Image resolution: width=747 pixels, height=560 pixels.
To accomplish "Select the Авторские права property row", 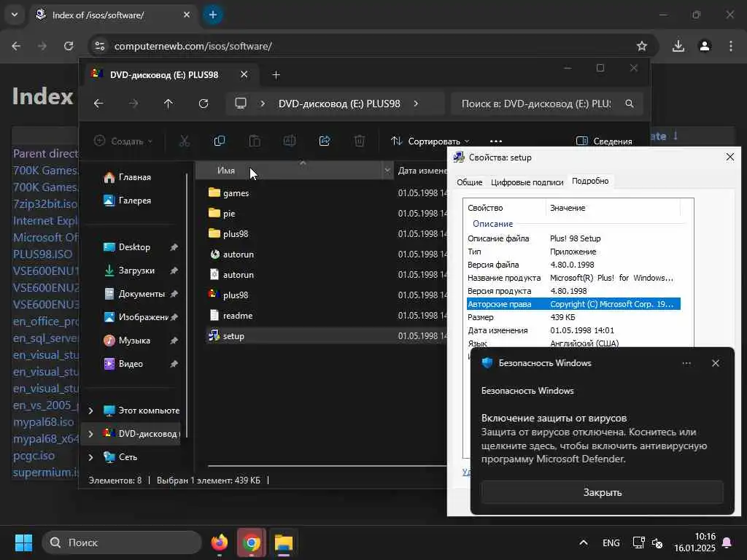I will 573,304.
